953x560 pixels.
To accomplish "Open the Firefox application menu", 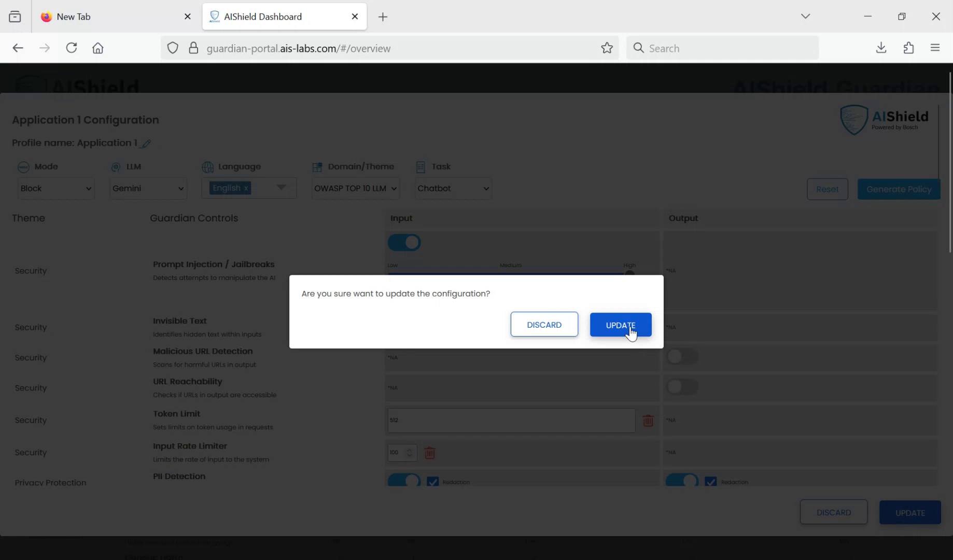I will click(935, 48).
